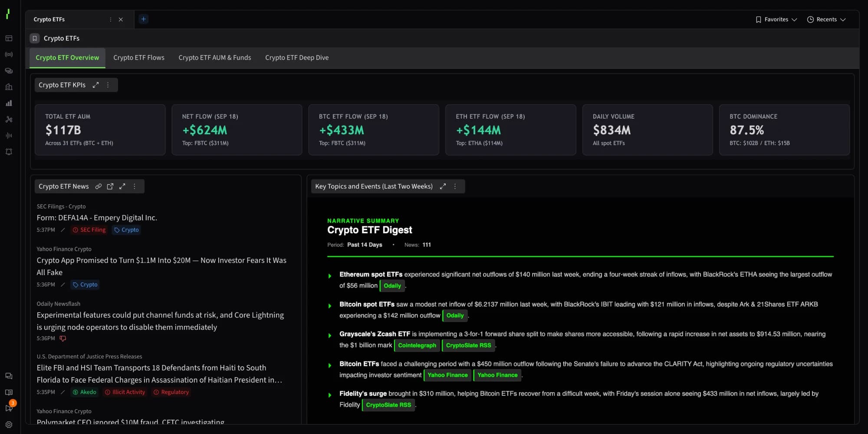Click the Illicit Activity tag

coord(125,392)
